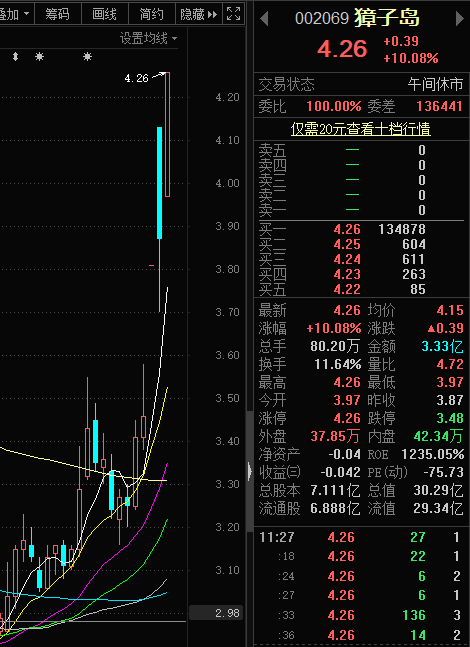Screen dimensions: 470x647
Task: Toggle the 隐藏 hide panel button
Action: [x=199, y=14]
